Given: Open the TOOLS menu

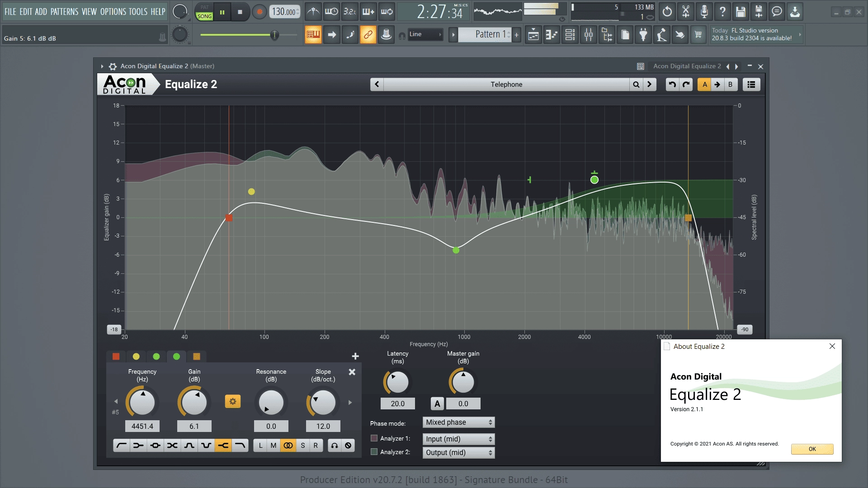Looking at the screenshot, I should click(138, 12).
